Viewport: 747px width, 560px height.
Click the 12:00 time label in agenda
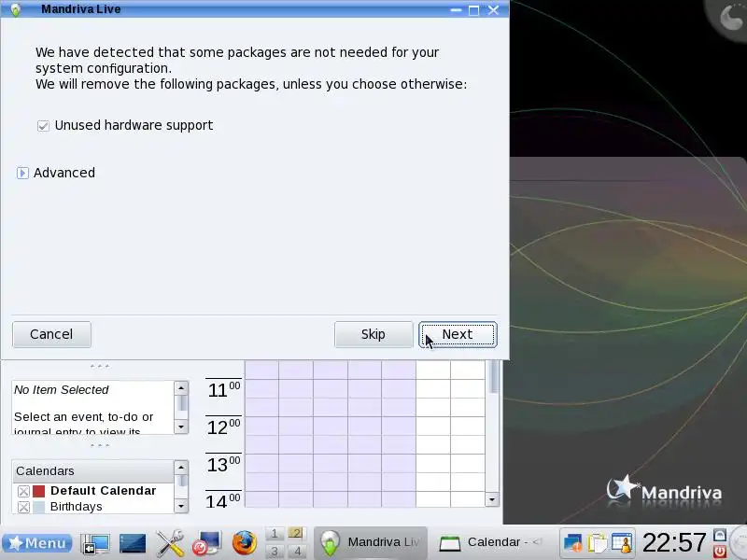[x=223, y=427]
